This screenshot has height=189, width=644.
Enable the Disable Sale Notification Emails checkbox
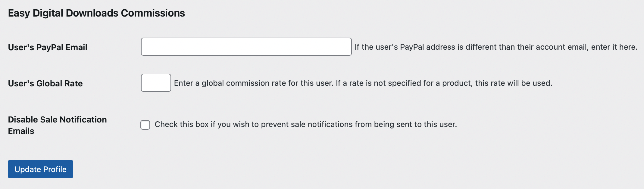[145, 125]
